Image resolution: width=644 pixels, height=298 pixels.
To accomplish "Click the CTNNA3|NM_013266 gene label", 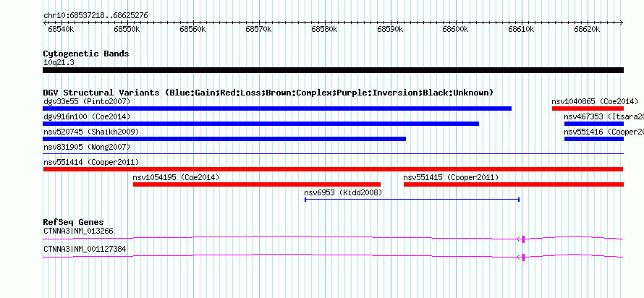I will pos(78,231).
